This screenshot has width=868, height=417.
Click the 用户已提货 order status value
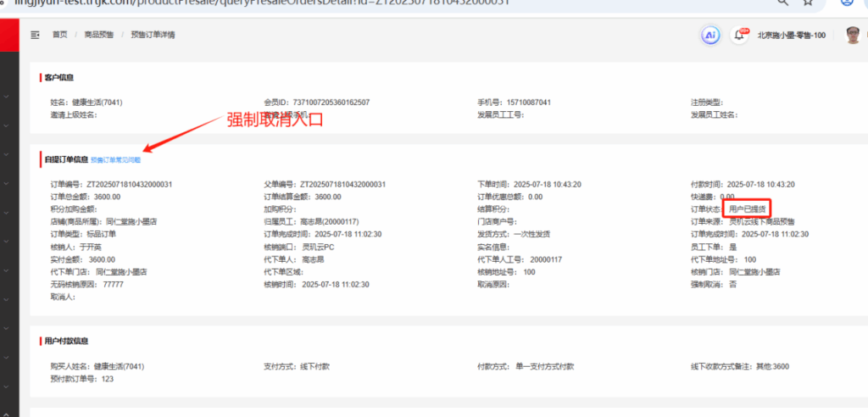[747, 208]
